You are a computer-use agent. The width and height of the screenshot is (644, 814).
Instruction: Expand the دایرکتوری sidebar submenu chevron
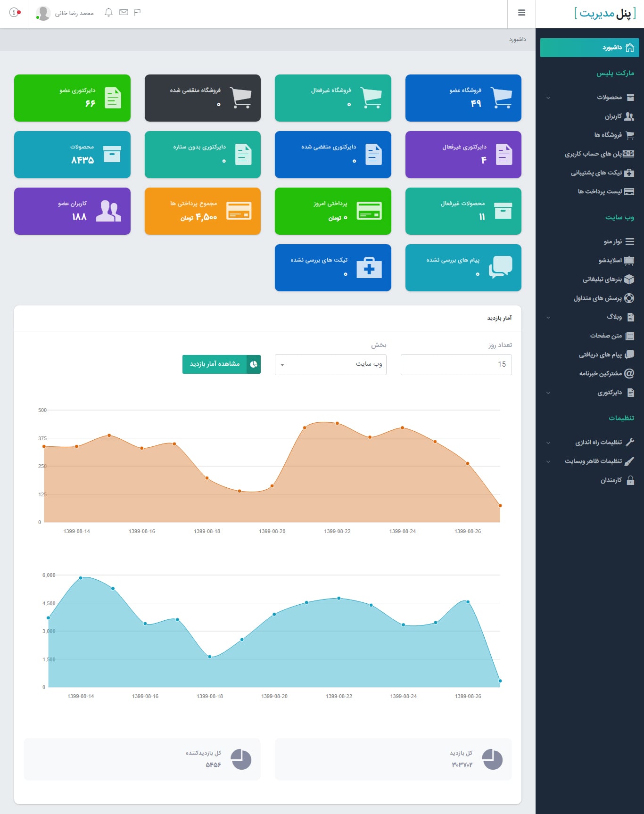pos(548,393)
